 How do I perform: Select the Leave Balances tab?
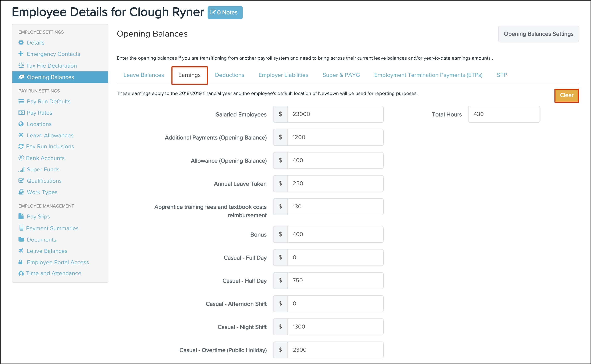(x=143, y=75)
